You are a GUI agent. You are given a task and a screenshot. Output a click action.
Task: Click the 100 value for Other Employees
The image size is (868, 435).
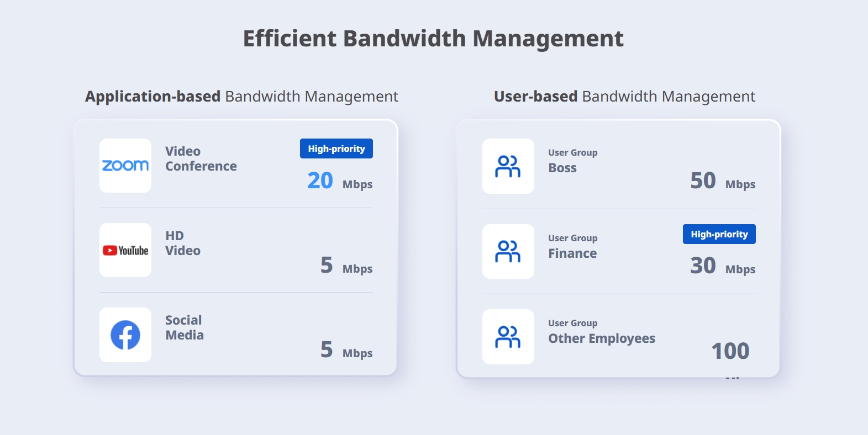click(x=730, y=351)
